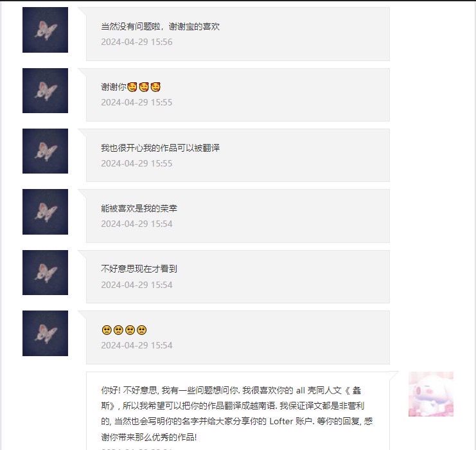Select the '谢谢你' text in the message
Screen dimensions: 476x450
[x=114, y=87]
